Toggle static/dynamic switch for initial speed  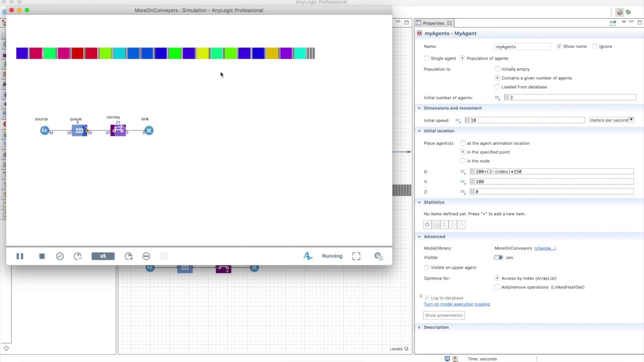pyautogui.click(x=458, y=120)
